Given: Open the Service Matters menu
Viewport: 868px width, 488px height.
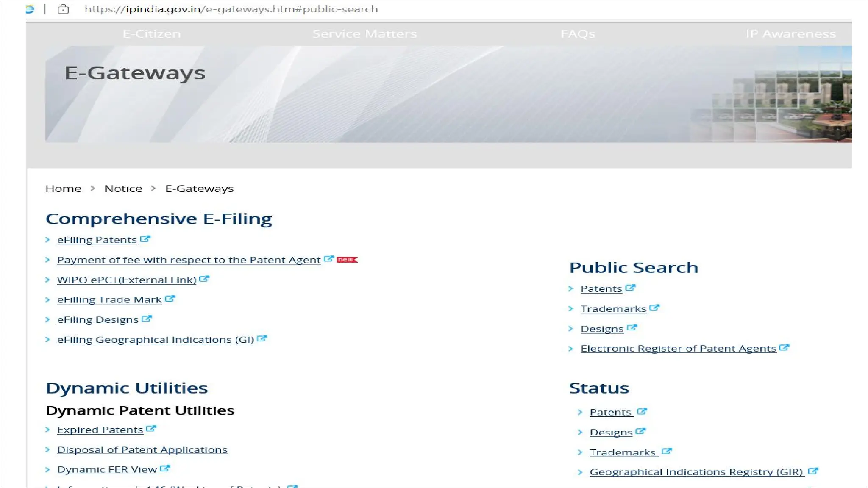Looking at the screenshot, I should [x=364, y=34].
